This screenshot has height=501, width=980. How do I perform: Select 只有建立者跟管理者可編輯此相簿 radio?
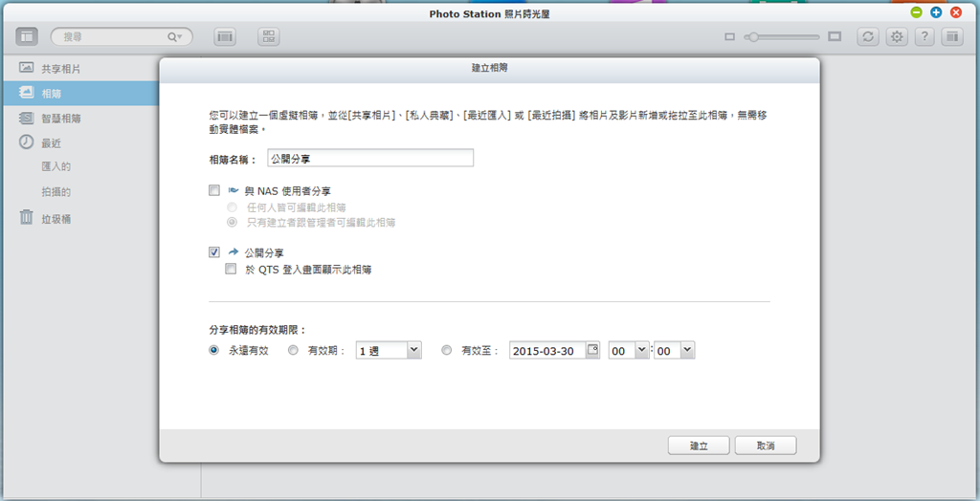coord(232,222)
